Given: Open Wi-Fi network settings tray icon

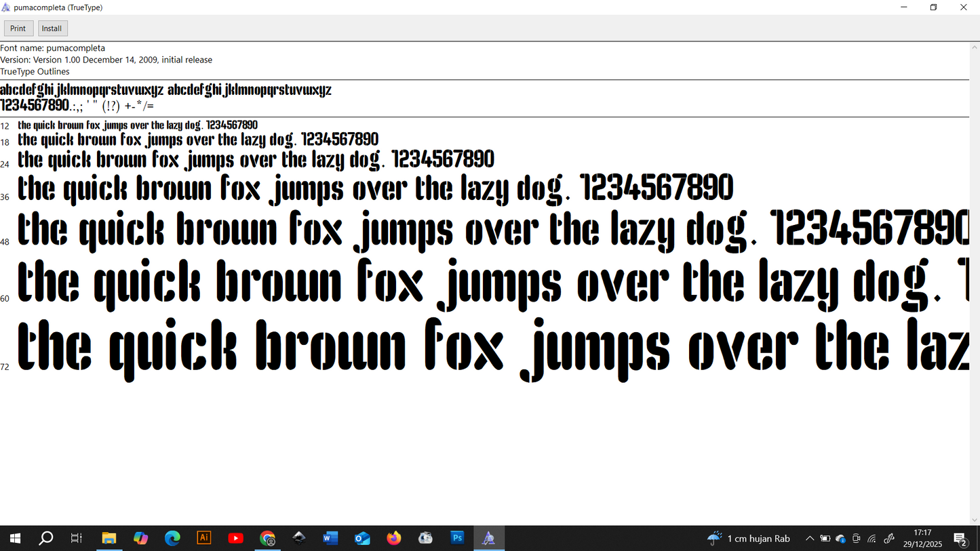Looking at the screenshot, I should coord(872,539).
